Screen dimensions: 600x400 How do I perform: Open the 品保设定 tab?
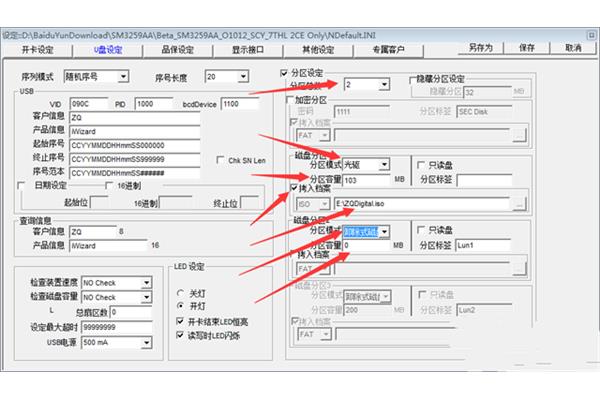(x=178, y=50)
